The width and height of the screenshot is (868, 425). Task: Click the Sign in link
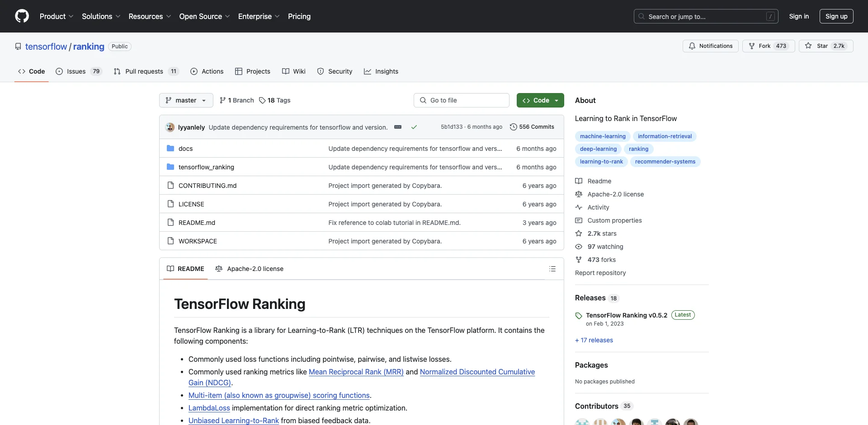pyautogui.click(x=799, y=16)
